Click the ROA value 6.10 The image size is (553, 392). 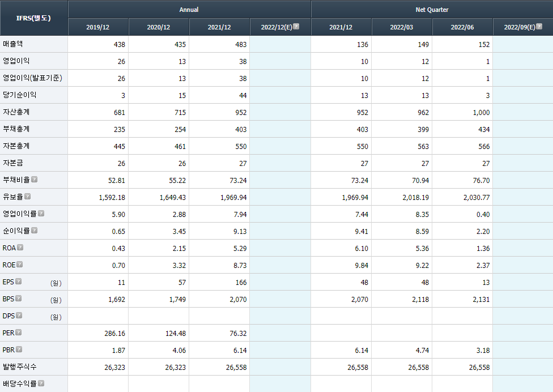pos(361,249)
